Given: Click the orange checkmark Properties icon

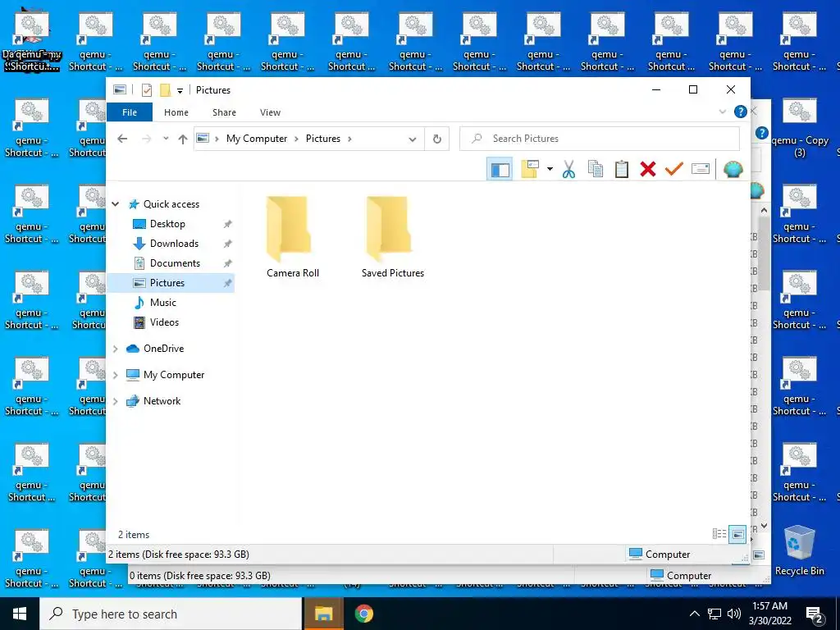Looking at the screenshot, I should click(x=674, y=169).
